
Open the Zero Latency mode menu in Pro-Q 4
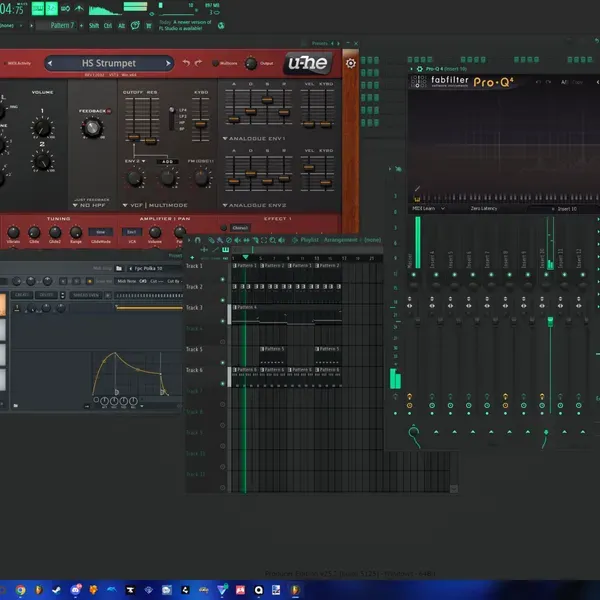coord(484,209)
